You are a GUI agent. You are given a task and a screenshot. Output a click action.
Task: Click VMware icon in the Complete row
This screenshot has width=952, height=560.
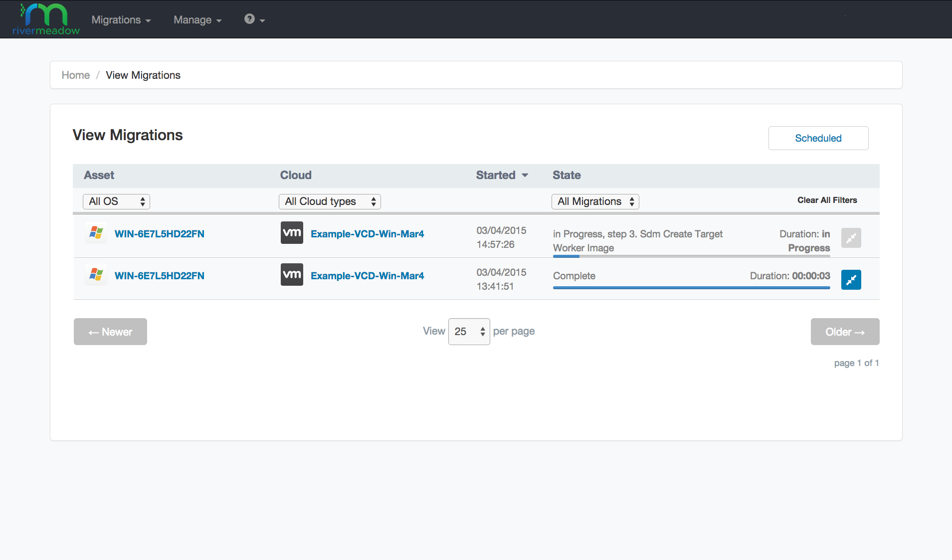tap(292, 275)
